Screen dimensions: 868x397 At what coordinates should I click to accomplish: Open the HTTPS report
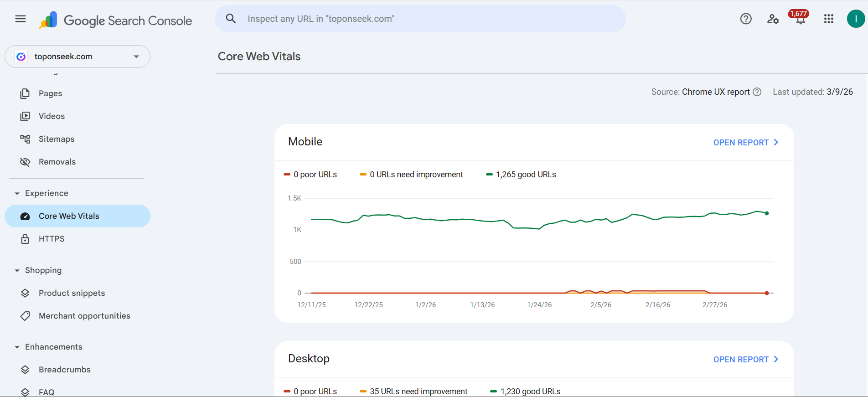click(77, 239)
